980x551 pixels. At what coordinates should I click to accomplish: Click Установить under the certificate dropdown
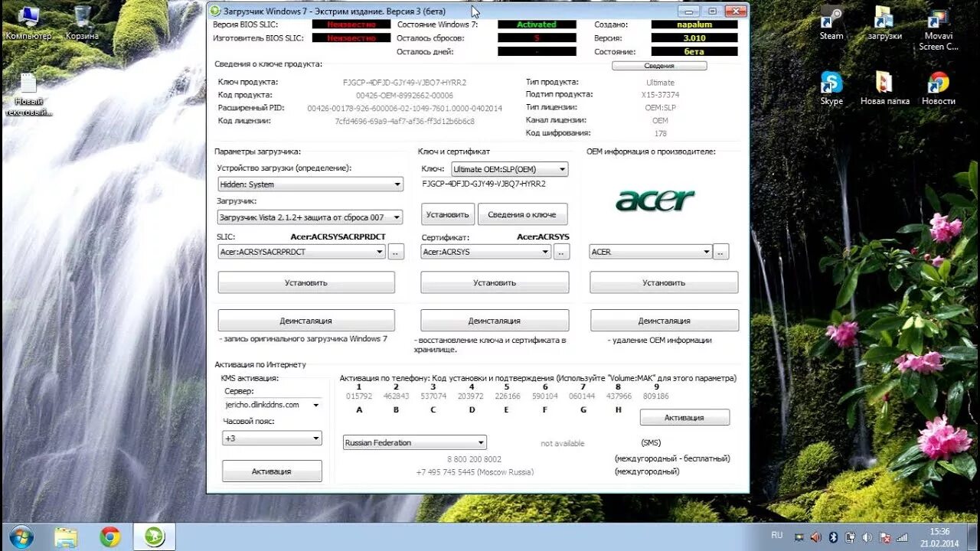(495, 282)
